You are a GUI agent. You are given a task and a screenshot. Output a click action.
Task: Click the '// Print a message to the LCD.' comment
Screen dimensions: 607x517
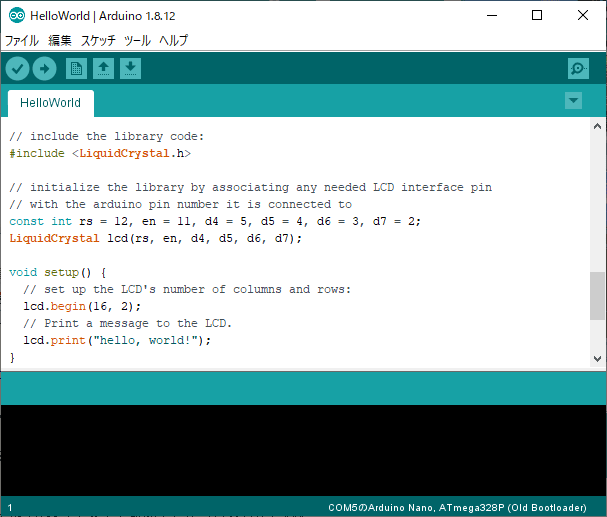[x=128, y=324]
